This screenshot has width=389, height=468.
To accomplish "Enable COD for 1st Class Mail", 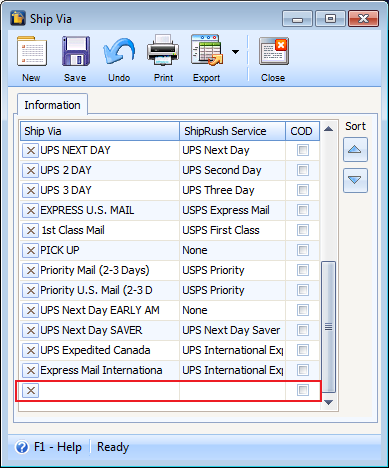I will [303, 230].
